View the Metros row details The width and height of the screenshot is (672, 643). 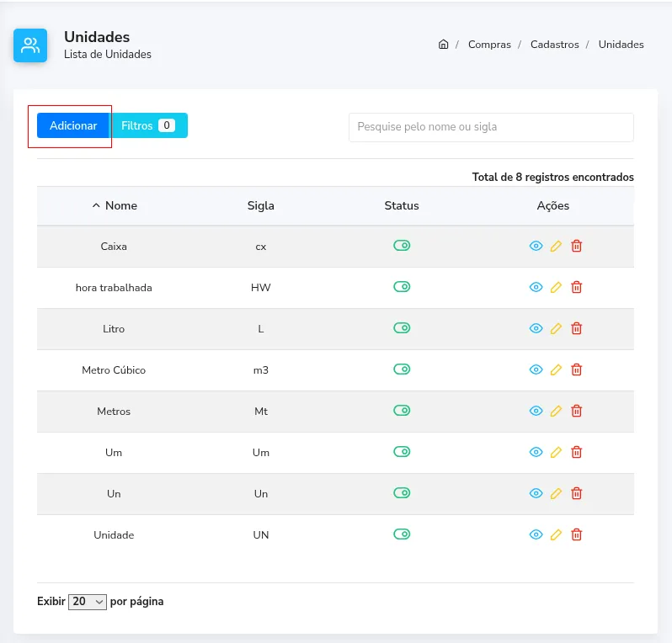tap(536, 411)
